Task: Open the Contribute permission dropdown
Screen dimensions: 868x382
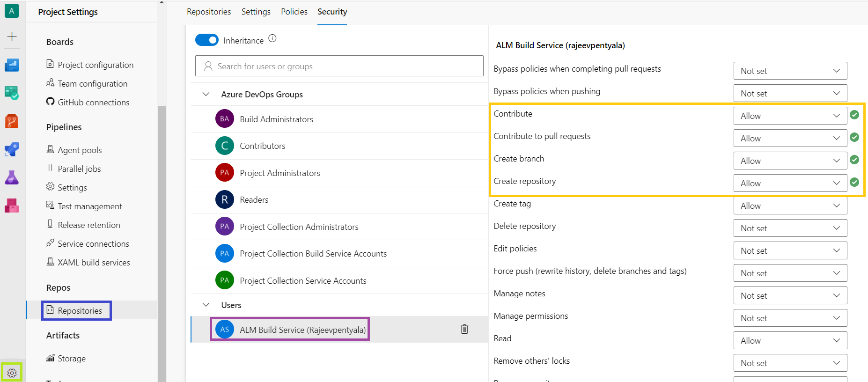Action: tap(790, 116)
